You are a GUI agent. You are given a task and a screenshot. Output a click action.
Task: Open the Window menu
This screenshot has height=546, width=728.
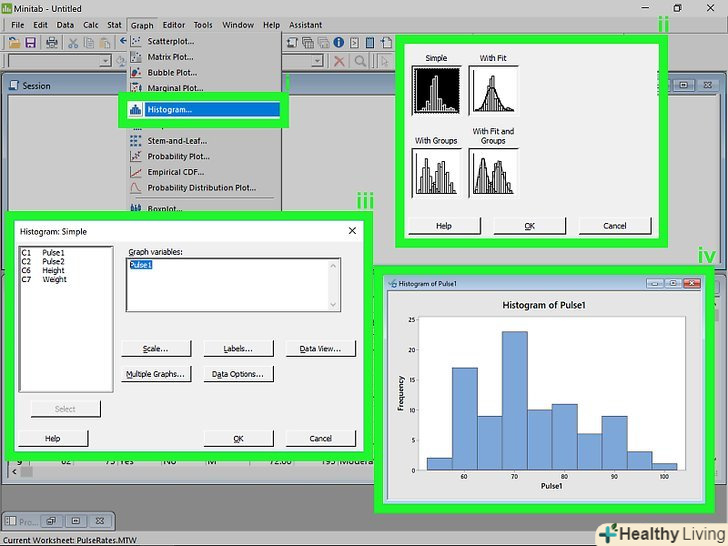pos(238,25)
